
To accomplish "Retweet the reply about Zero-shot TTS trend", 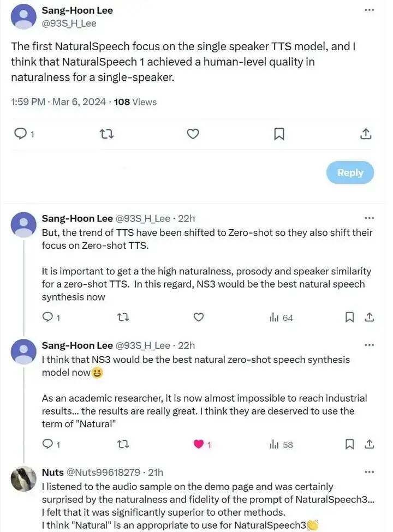I will (x=123, y=317).
